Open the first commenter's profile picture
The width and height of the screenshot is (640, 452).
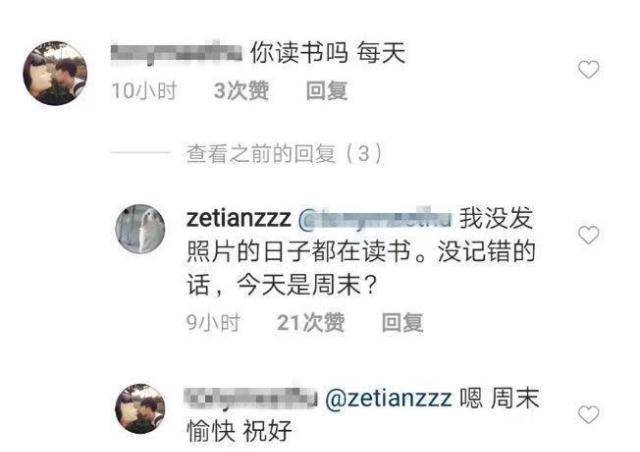click(55, 73)
